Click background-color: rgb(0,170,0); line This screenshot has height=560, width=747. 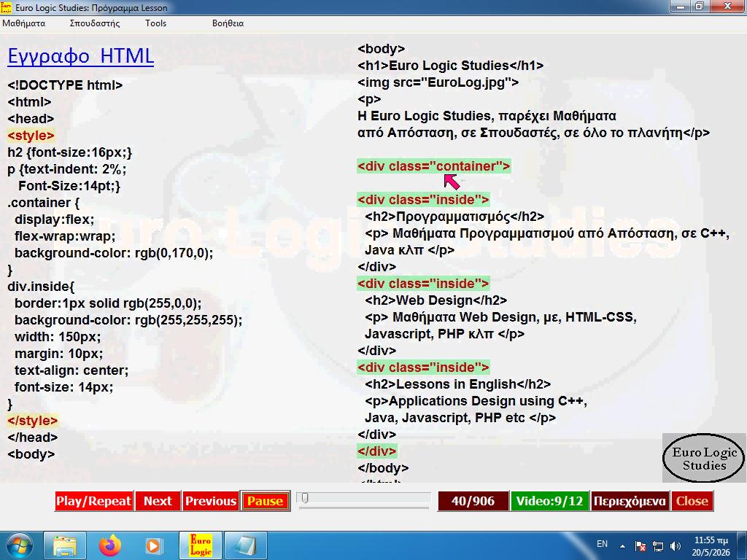pos(114,253)
